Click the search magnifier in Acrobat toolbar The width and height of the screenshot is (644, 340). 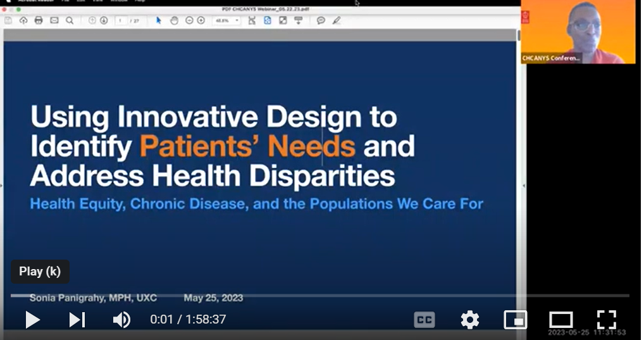[70, 20]
